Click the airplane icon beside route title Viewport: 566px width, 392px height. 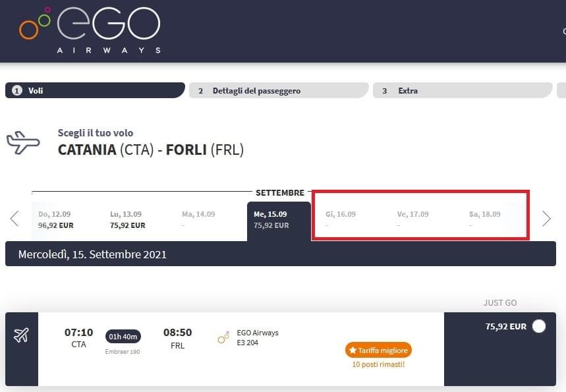pyautogui.click(x=23, y=142)
